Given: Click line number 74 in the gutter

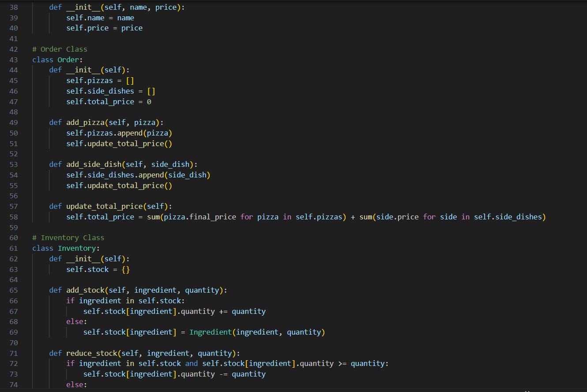Looking at the screenshot, I should [x=13, y=384].
